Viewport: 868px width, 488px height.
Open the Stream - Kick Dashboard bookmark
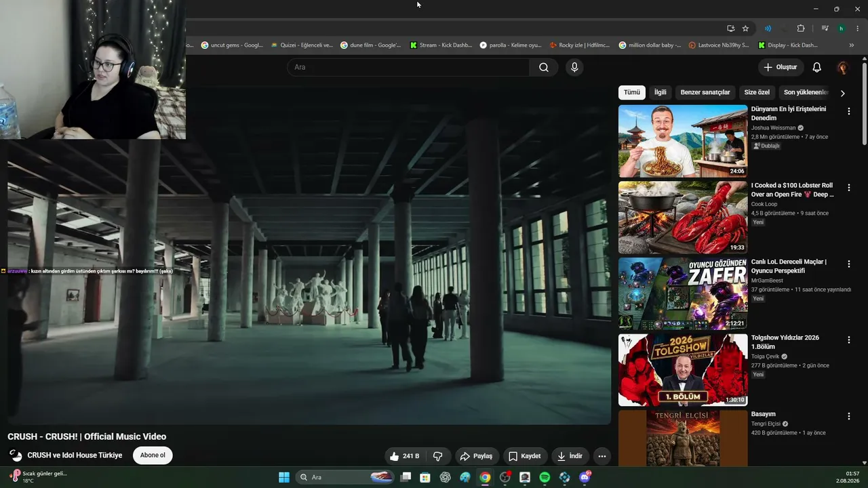(x=441, y=45)
